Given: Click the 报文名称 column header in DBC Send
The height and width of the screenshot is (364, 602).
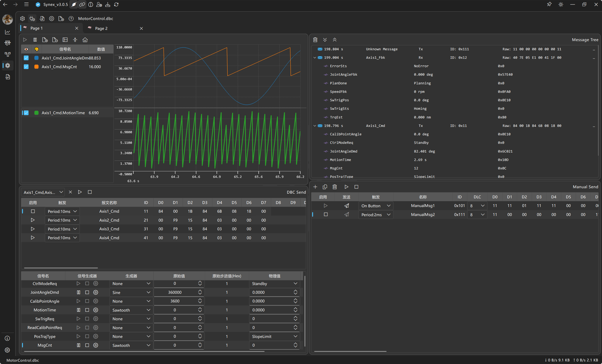Looking at the screenshot, I should point(109,203).
